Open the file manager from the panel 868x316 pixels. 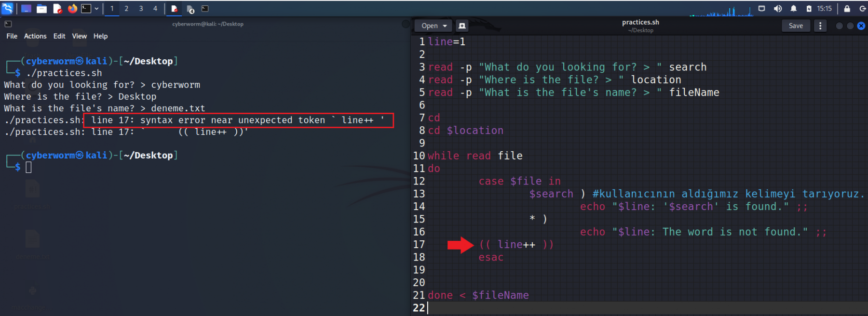coord(42,9)
